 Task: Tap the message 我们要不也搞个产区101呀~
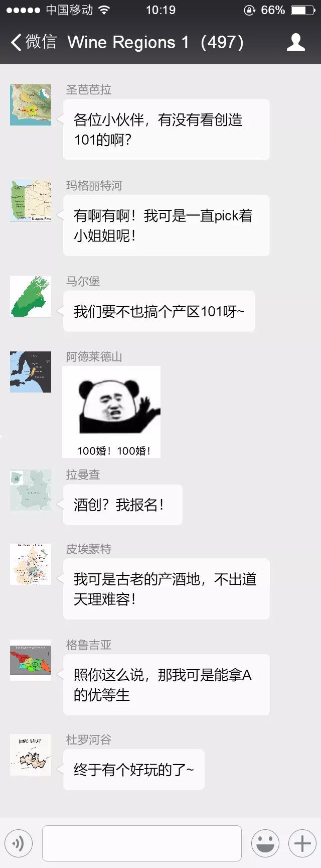[159, 311]
